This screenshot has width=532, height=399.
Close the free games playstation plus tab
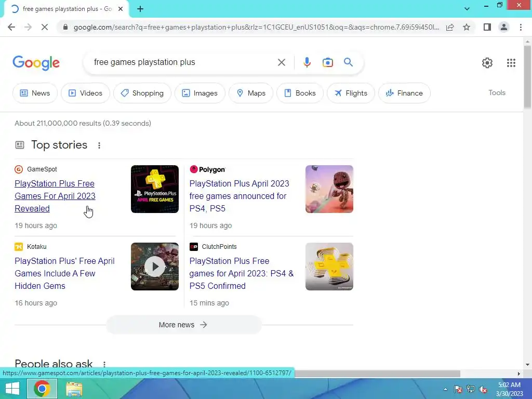coord(121,9)
